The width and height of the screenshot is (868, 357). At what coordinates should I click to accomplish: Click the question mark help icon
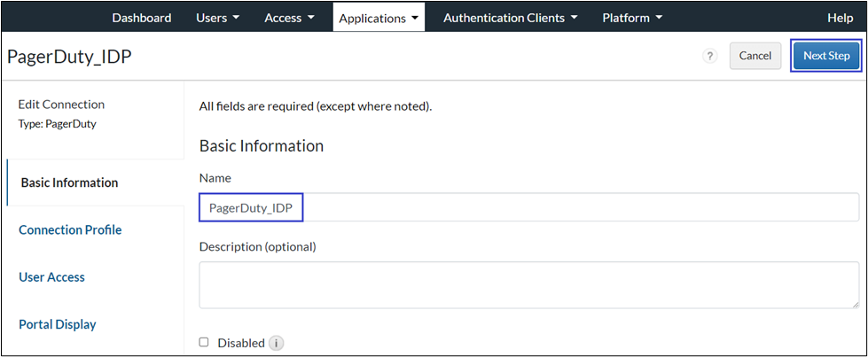point(709,56)
